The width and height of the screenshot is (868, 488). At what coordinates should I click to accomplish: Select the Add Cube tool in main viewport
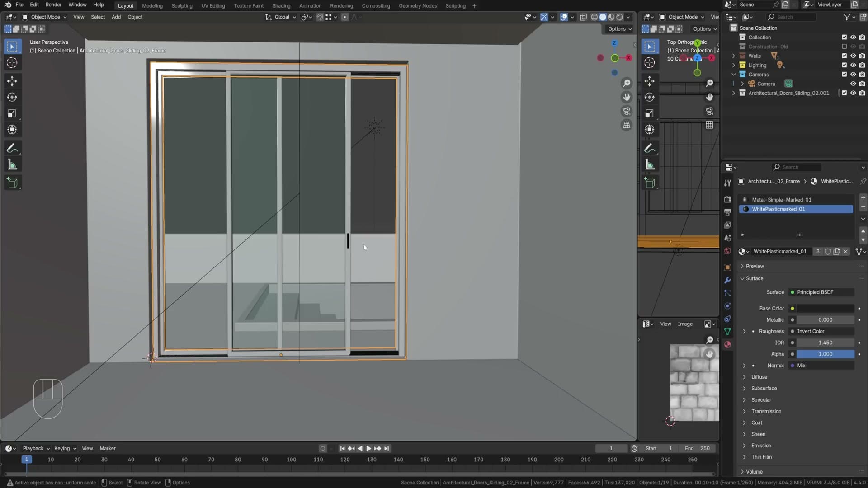[12, 183]
